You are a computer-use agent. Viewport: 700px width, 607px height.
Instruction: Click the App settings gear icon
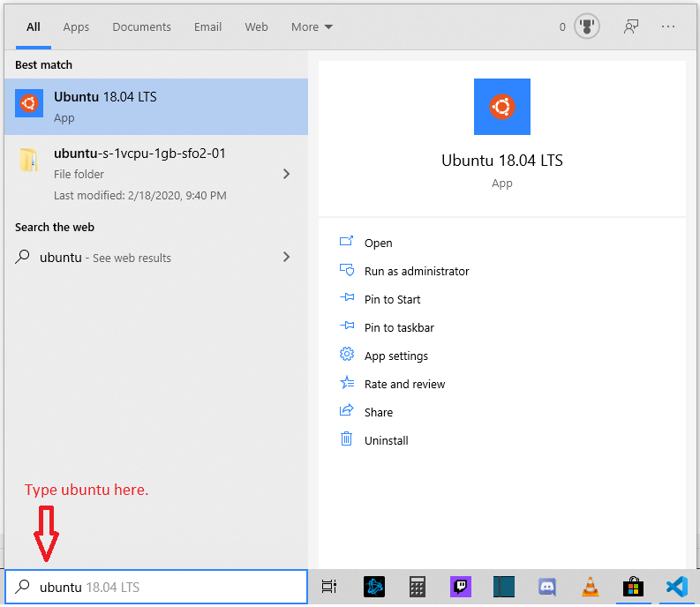[346, 354]
